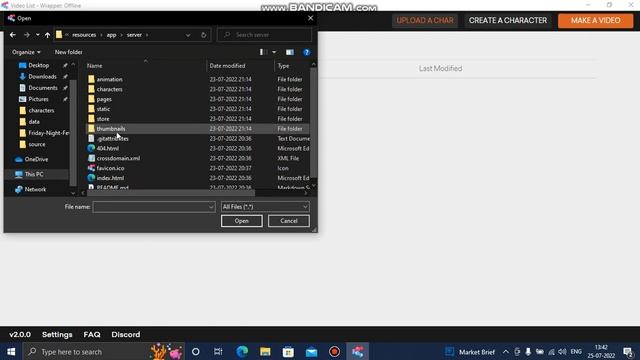Expand view options dropdown arrow
640x360 pixels.
tap(274, 52)
